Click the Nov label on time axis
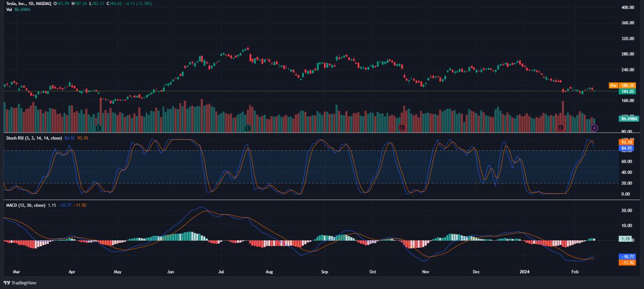 point(426,272)
